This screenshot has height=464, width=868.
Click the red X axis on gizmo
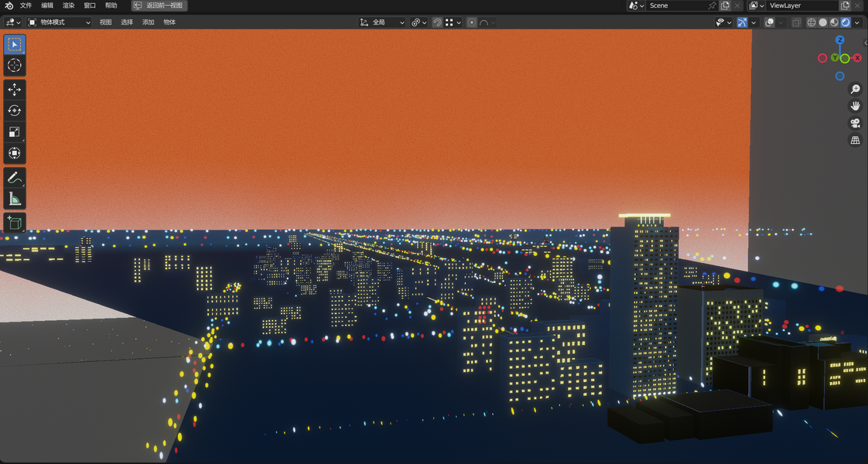coord(857,58)
